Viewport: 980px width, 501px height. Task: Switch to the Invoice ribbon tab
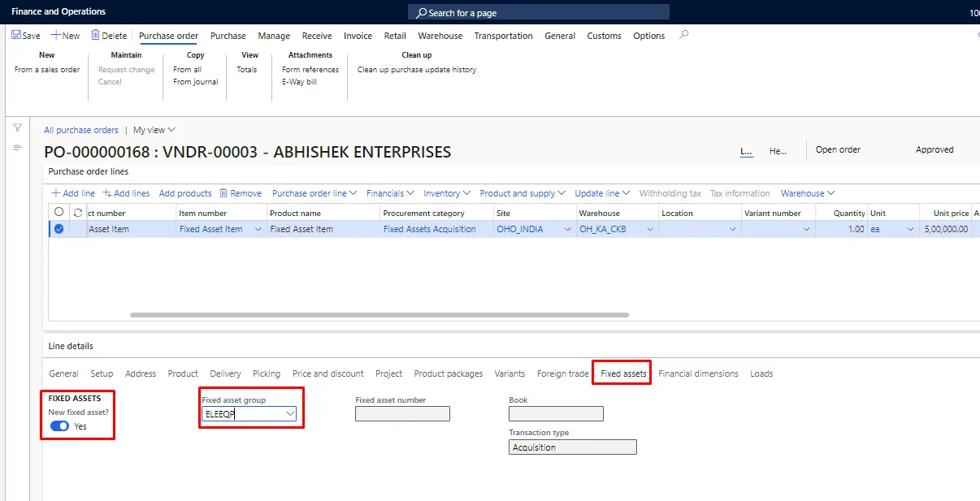click(358, 36)
